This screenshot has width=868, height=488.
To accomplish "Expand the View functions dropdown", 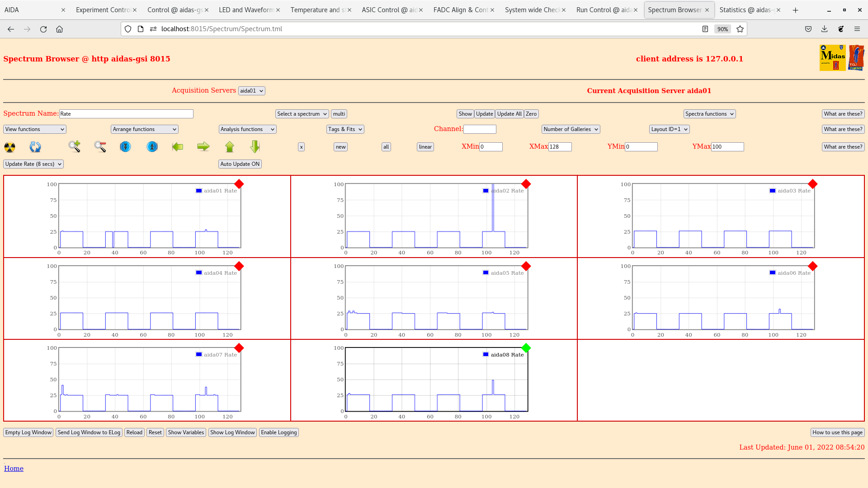I will click(x=35, y=129).
